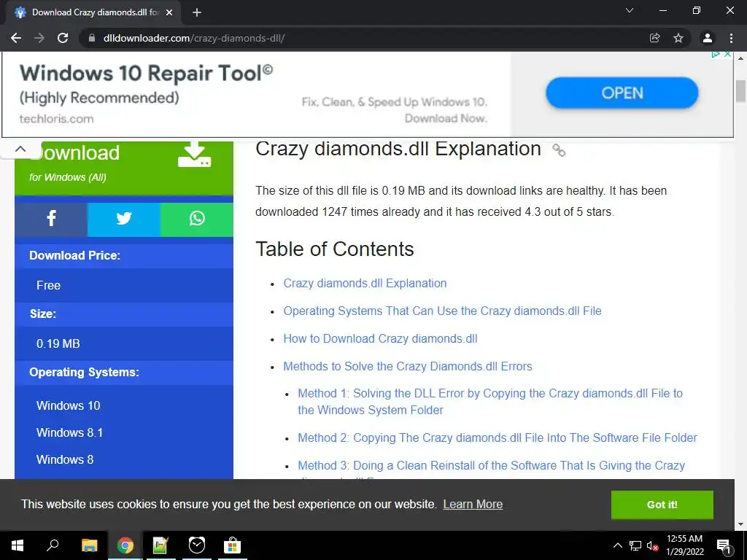Close the Windows 10 Repair Tool ad
Viewport: 747px width, 560px height.
pos(727,54)
